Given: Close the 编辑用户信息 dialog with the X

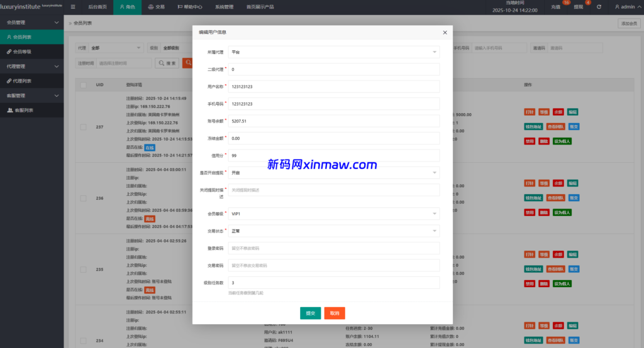Looking at the screenshot, I should pyautogui.click(x=445, y=33).
